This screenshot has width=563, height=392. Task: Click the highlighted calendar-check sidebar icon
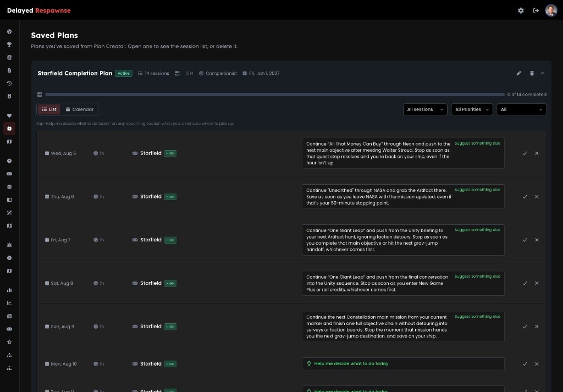pos(9,129)
